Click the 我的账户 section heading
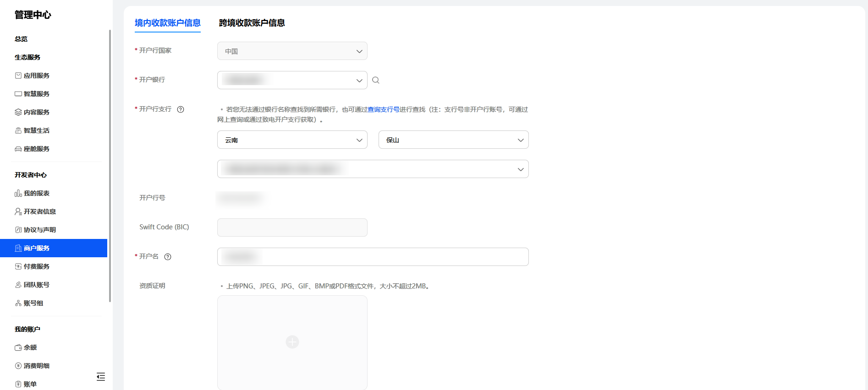Image resolution: width=868 pixels, height=390 pixels. pyautogui.click(x=27, y=329)
